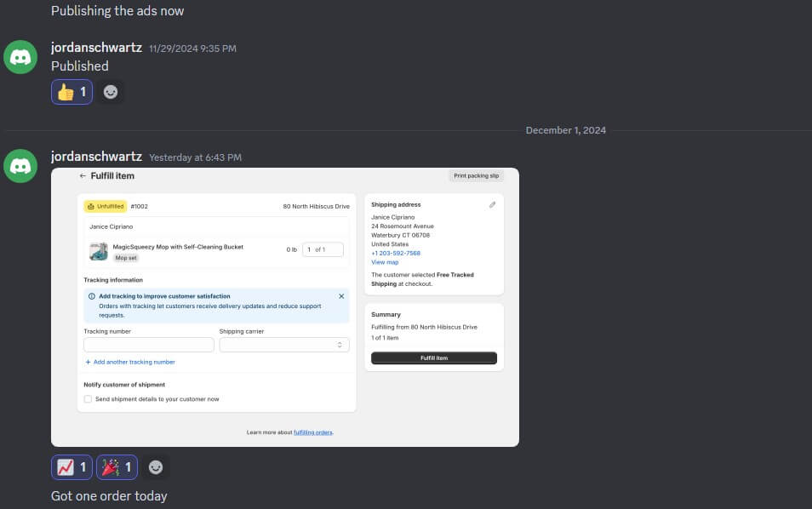Click the edit pencil for Shipping address
This screenshot has width=812, height=509.
[x=492, y=205]
